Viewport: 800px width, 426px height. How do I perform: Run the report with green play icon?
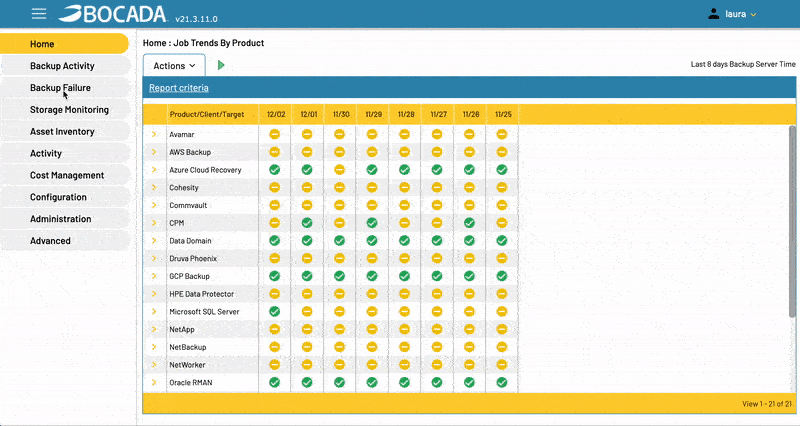point(221,65)
